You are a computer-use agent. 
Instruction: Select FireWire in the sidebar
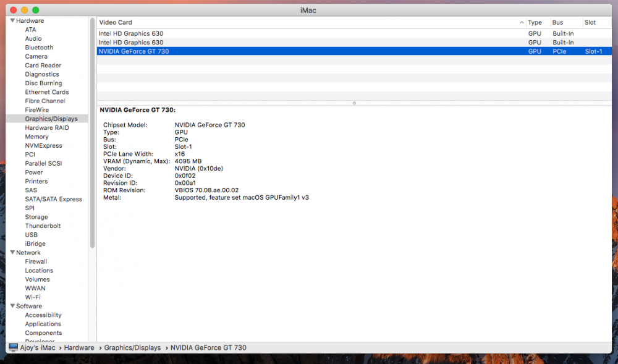36,110
